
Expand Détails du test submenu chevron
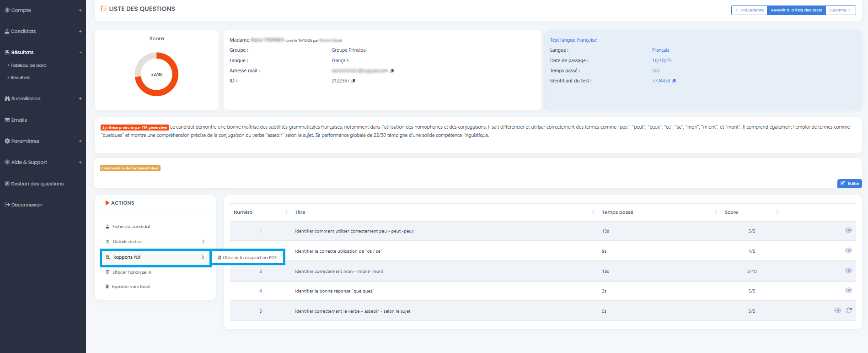click(x=203, y=242)
